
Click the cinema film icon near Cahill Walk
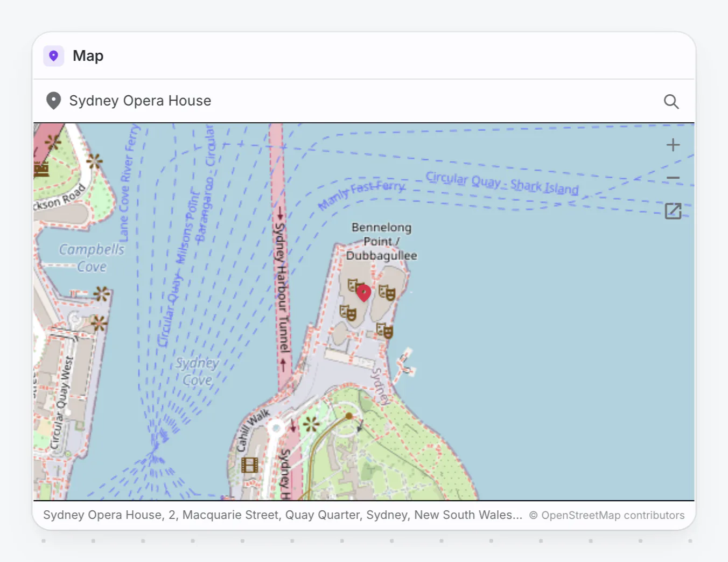point(249,465)
